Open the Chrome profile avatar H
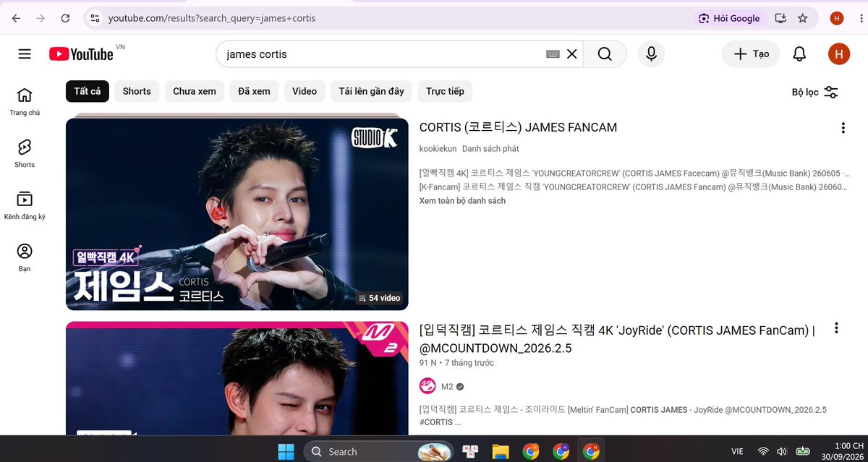The width and height of the screenshot is (868, 462). pos(837,18)
